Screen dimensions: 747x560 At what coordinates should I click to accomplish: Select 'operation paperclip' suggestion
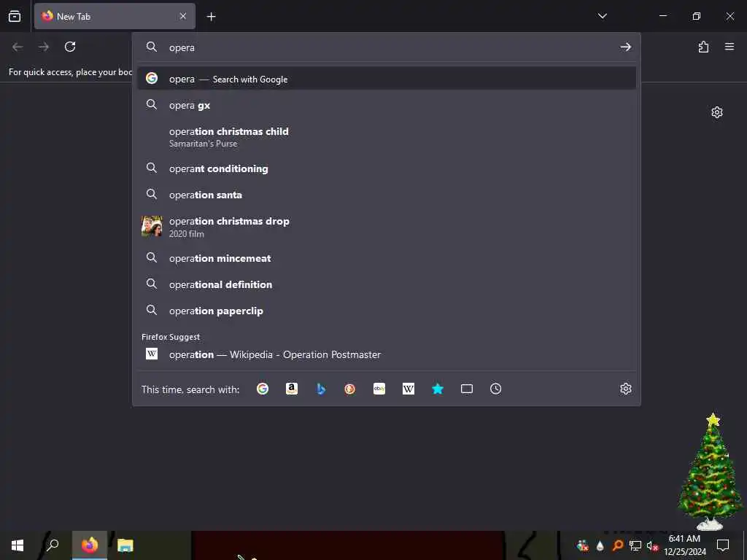[387, 311]
